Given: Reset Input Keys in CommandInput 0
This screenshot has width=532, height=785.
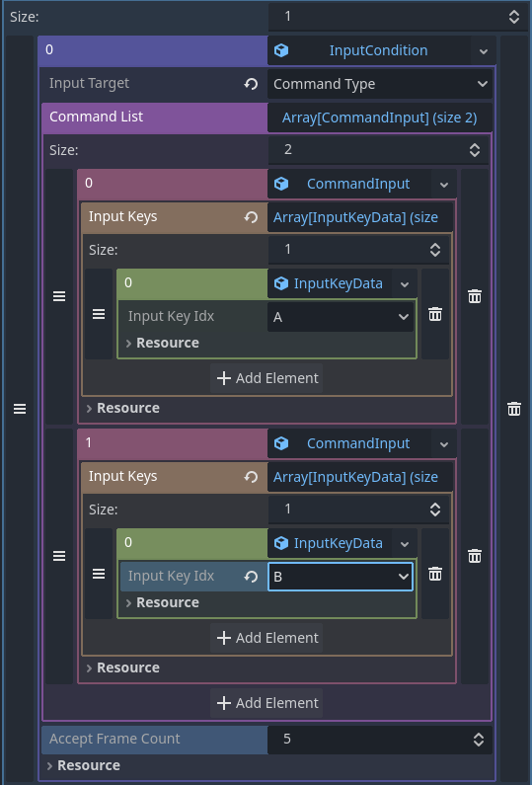Looking at the screenshot, I should click(251, 217).
